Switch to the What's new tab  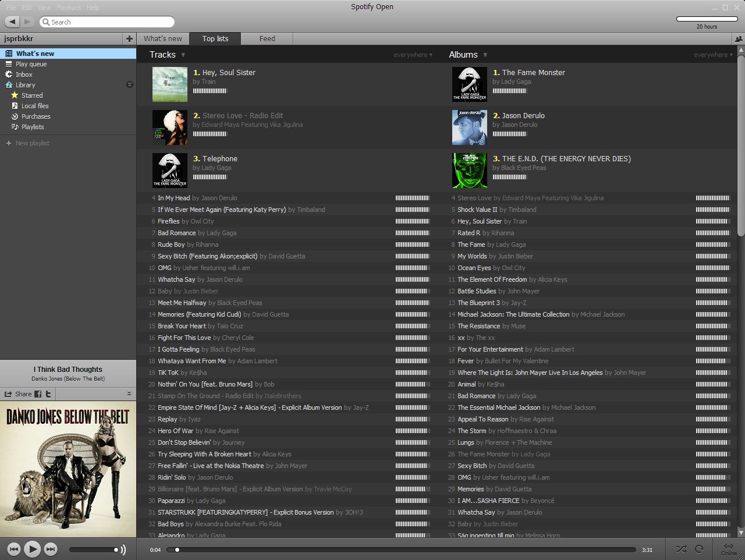point(163,38)
